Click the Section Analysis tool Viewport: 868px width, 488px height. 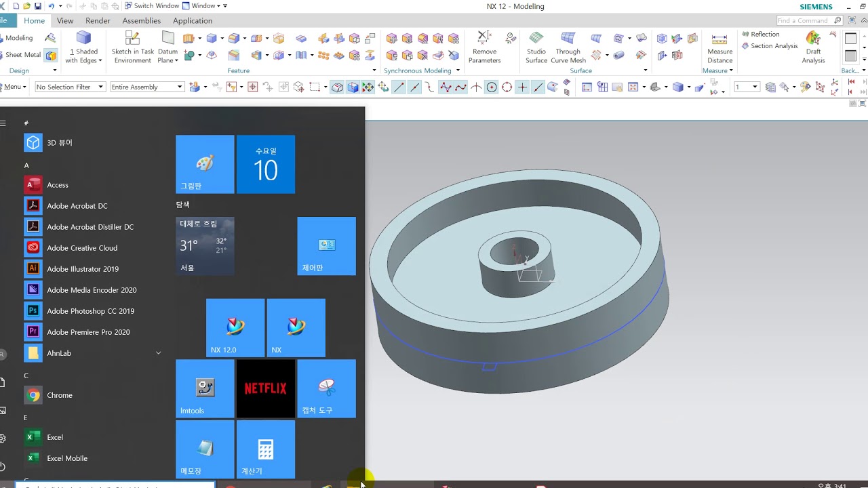[769, 46]
